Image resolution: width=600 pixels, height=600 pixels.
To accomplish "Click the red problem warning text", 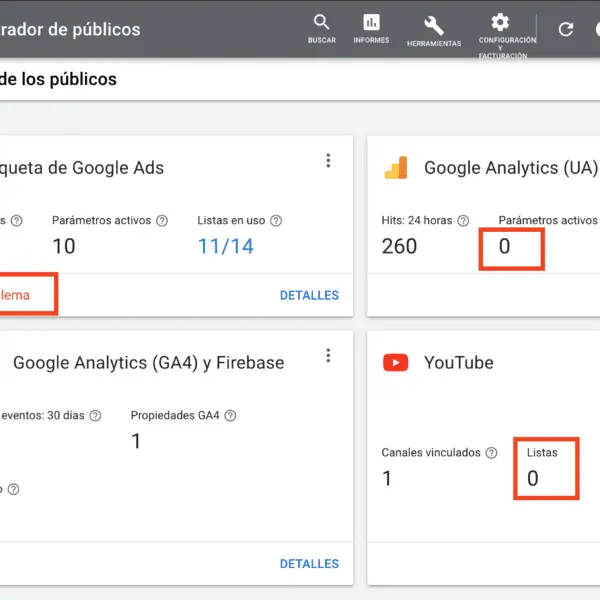I will tap(15, 295).
